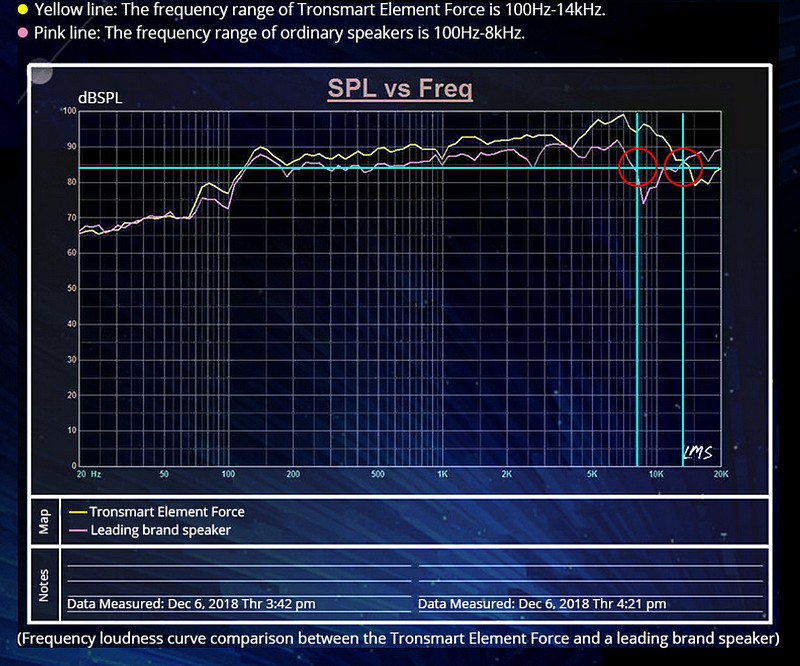
Task: Click the vertical 'Map' section label
Action: [x=44, y=521]
